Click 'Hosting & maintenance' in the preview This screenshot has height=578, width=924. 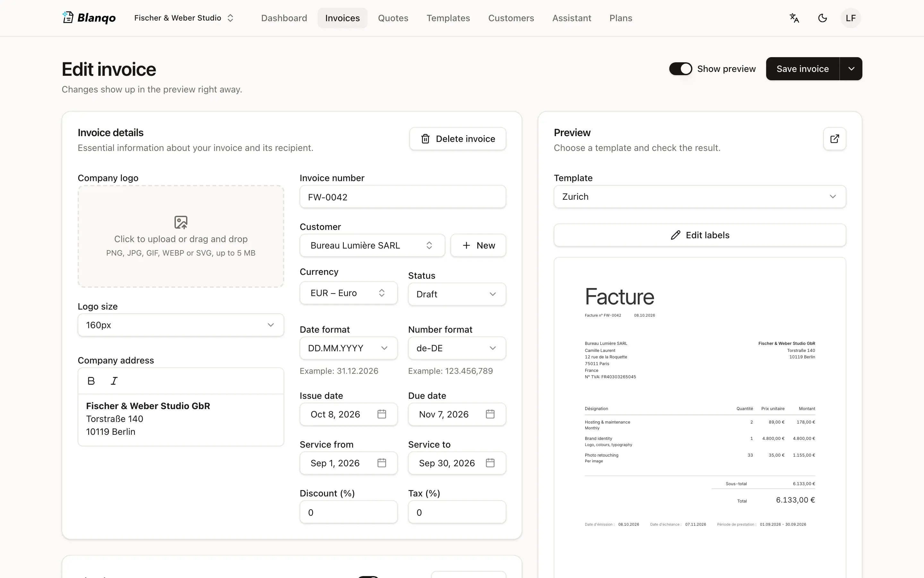[x=607, y=422]
